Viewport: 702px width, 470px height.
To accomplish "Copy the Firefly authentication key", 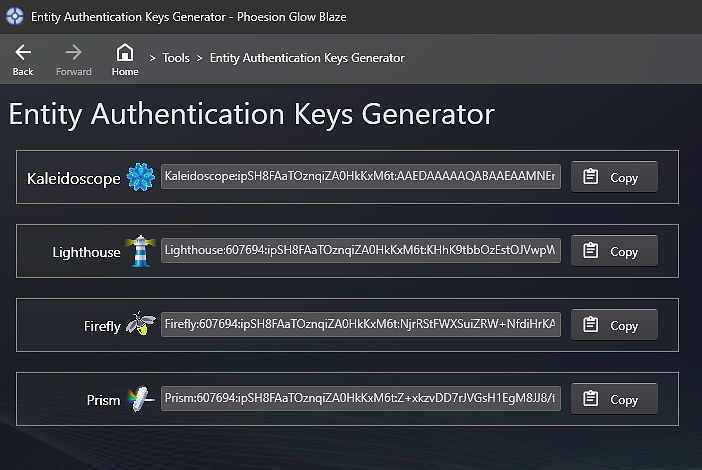I will click(614, 325).
